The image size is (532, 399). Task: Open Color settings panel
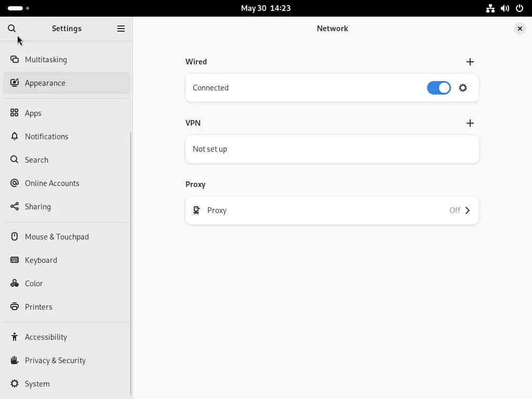(66, 283)
